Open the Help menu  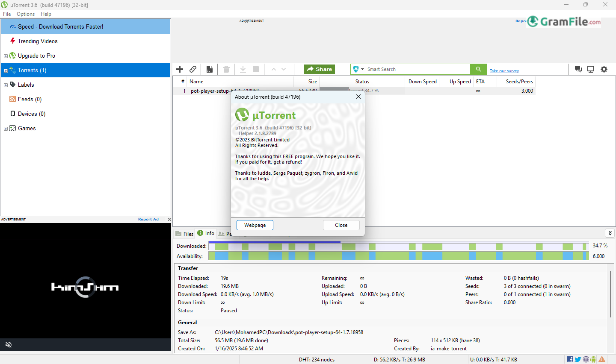[x=46, y=14]
